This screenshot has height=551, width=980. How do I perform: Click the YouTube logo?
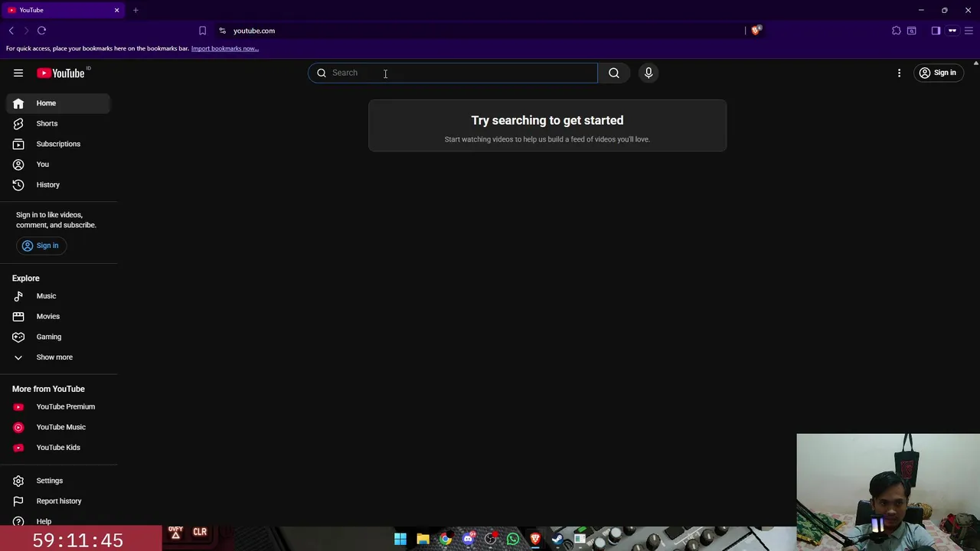[60, 73]
